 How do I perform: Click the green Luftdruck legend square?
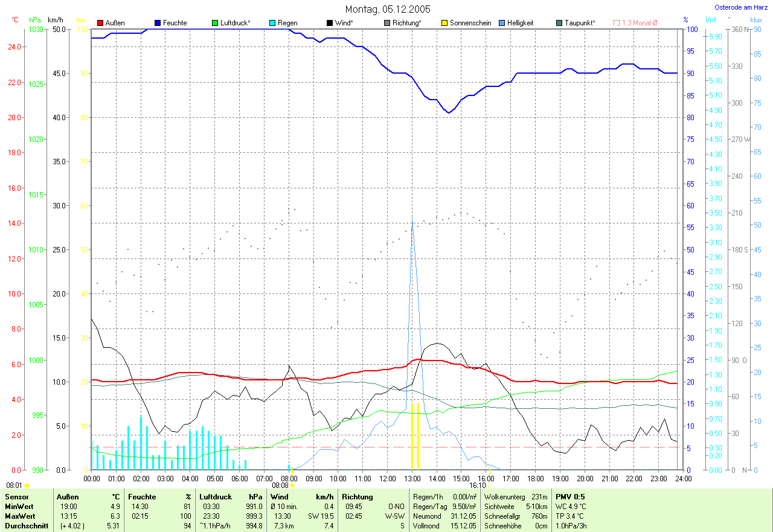[215, 23]
